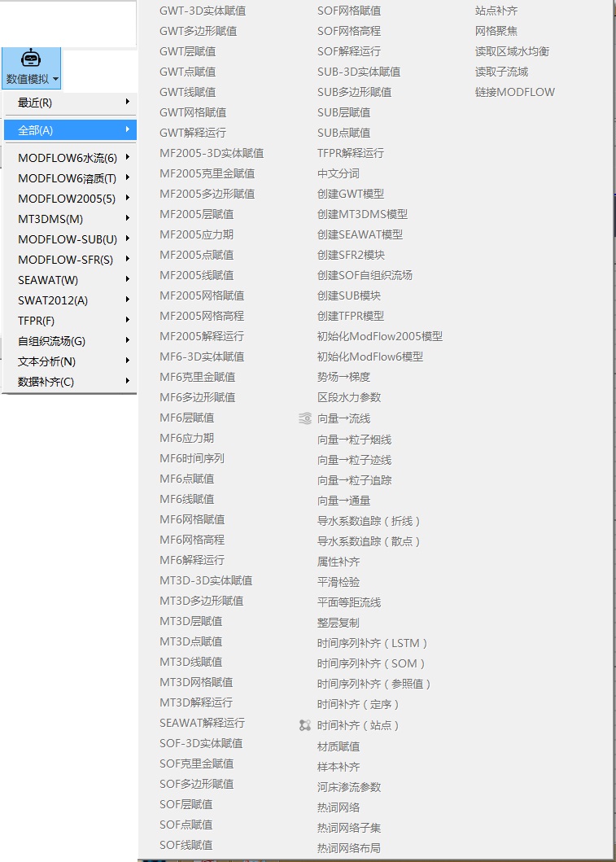The image size is (616, 862).
Task: Select 向量→粒子烟线
Action: coord(355,440)
